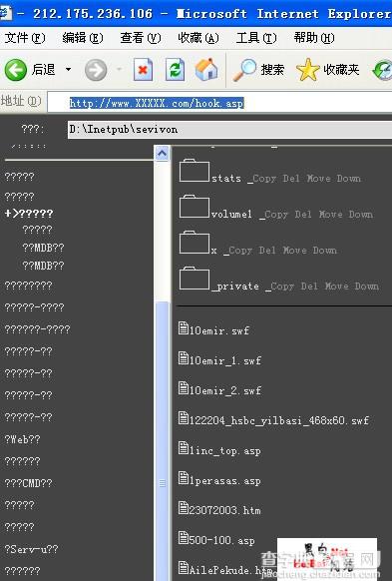This screenshot has width=392, height=581.
Task: Click Move link for _private folder
Action: pyautogui.click(x=336, y=287)
